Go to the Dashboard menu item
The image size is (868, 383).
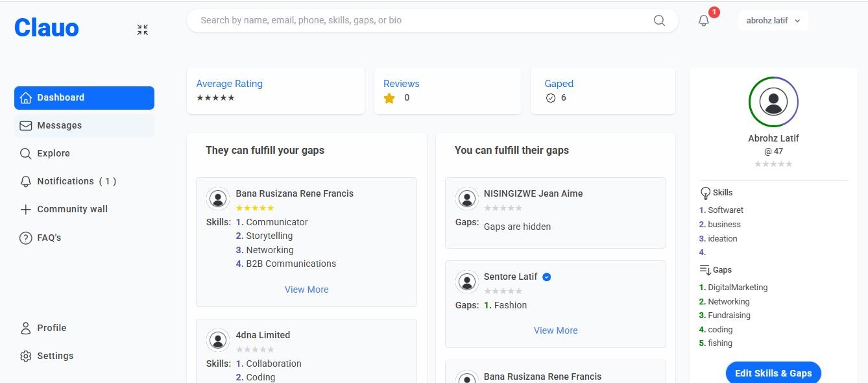(84, 98)
